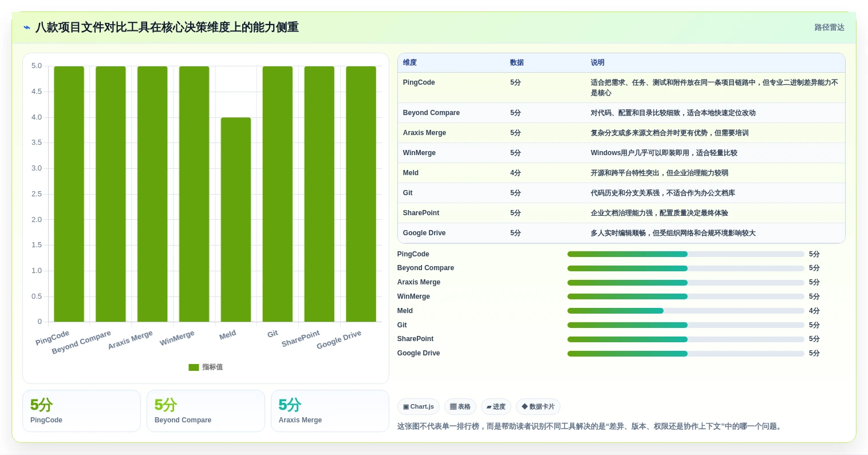Click the Beyond Compare progress bar
This screenshot has width=868, height=455.
(686, 268)
